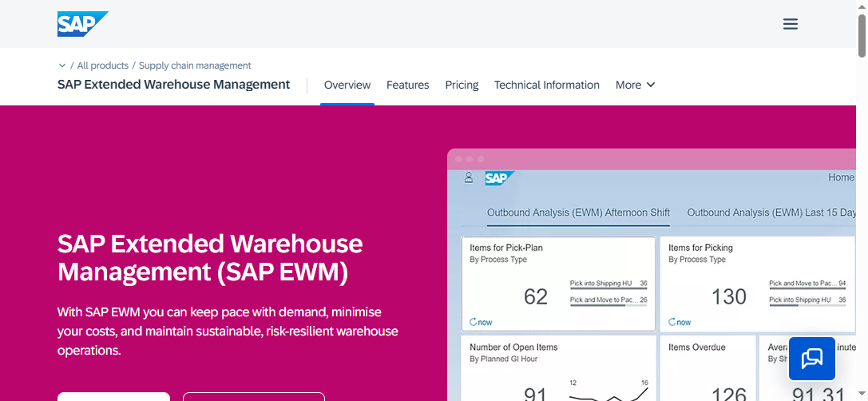The height and width of the screenshot is (401, 868).
Task: Click the SAP Extended Warehouse Management title
Action: [174, 84]
